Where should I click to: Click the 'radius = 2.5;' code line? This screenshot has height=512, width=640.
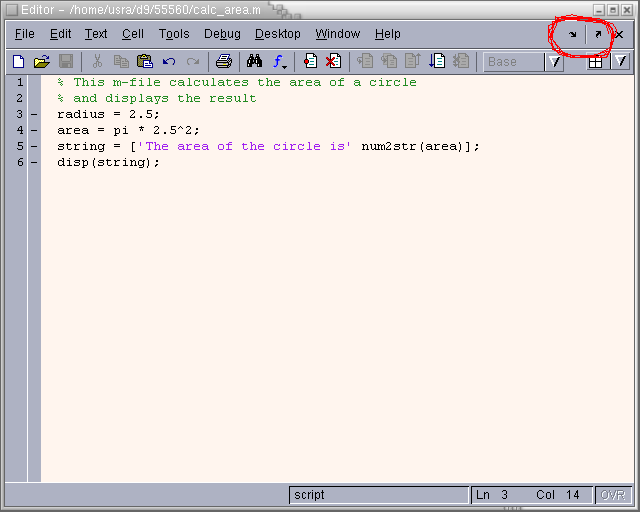[108, 114]
